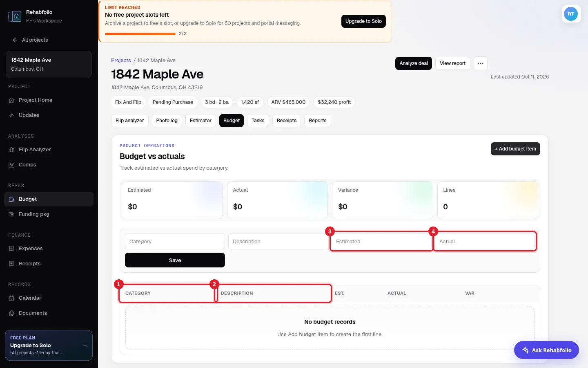Click into the Actual amount field
The width and height of the screenshot is (588, 368).
coord(485,241)
